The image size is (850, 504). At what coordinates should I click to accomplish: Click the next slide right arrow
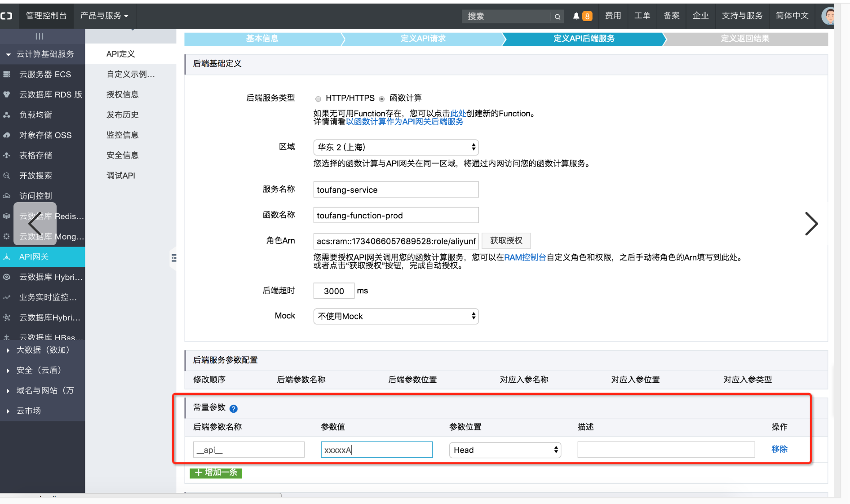811,224
